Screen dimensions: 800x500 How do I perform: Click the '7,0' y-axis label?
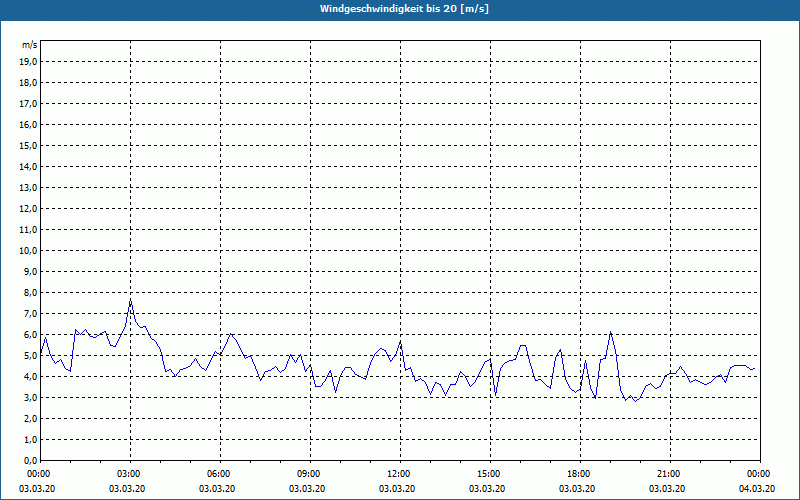30,314
